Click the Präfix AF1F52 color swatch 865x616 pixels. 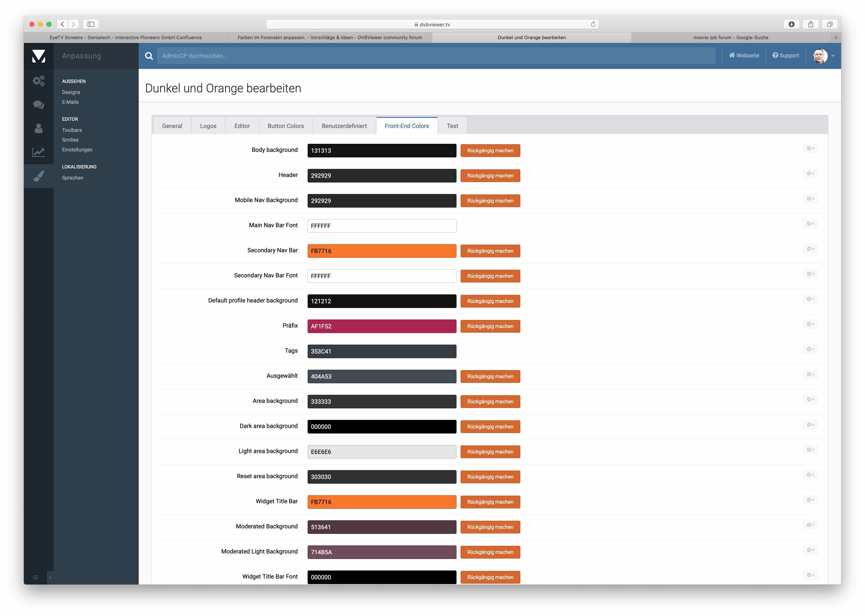click(381, 326)
